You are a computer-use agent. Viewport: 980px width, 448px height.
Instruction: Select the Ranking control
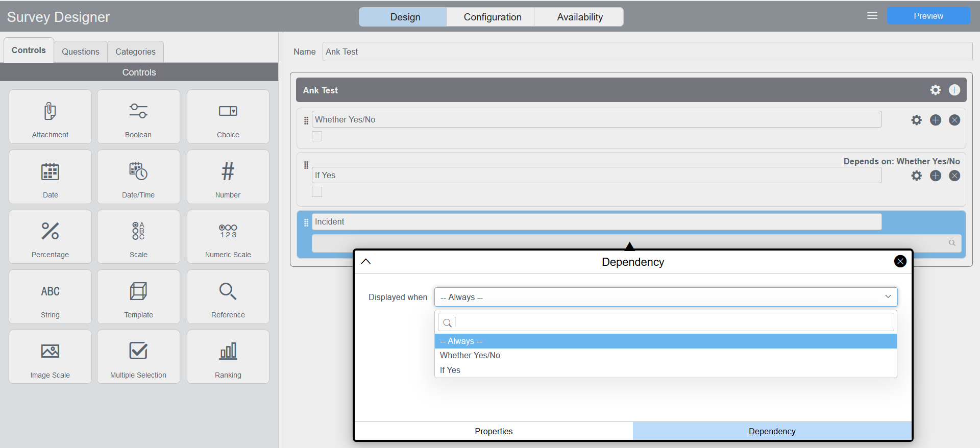coord(228,357)
